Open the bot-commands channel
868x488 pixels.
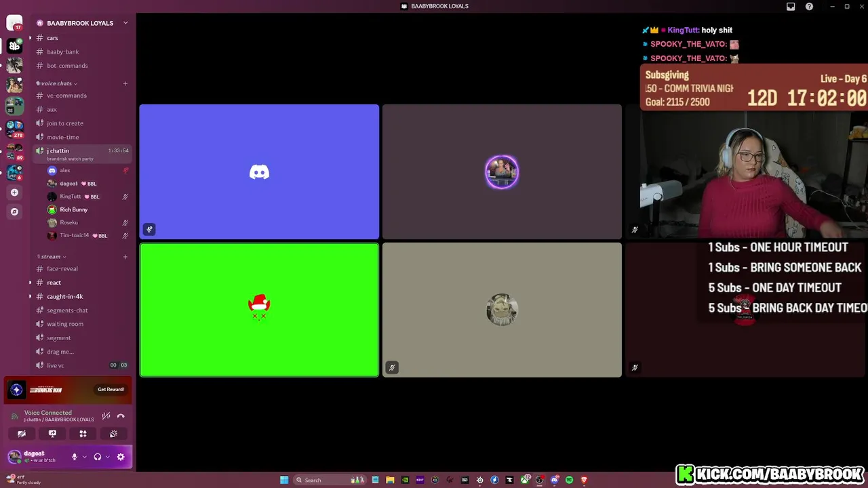(x=81, y=66)
